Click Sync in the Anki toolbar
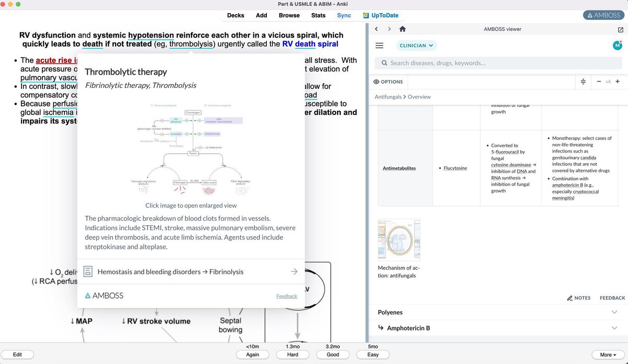This screenshot has height=364, width=628. click(x=344, y=15)
